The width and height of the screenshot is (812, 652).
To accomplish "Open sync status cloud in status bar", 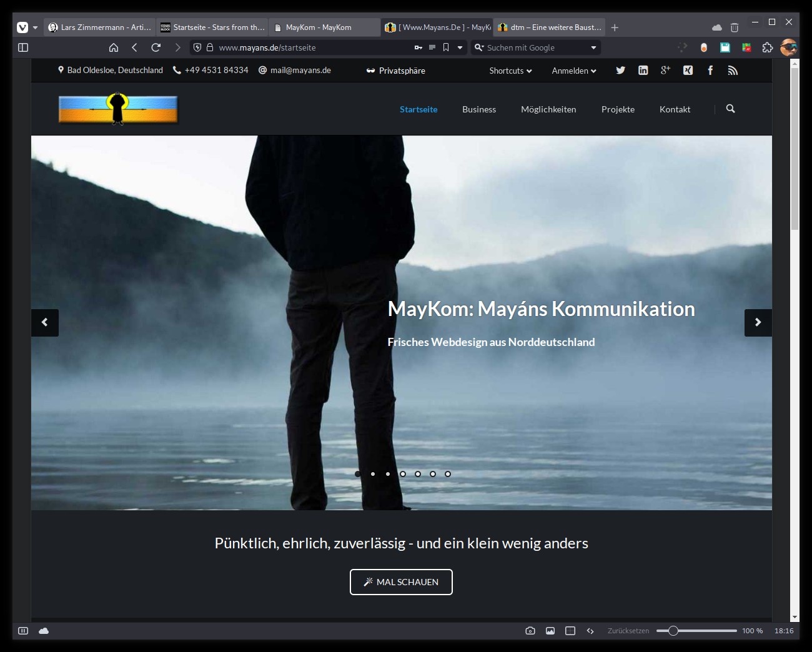I will click(44, 631).
